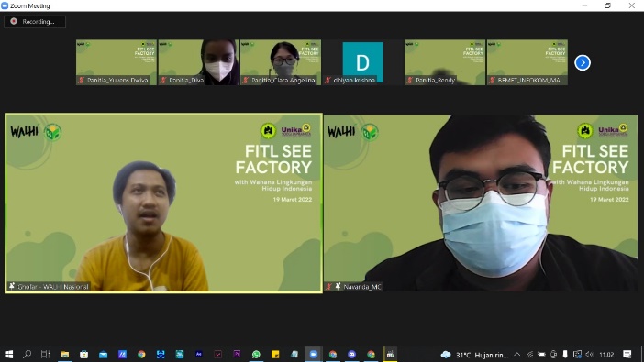Click the pin icon beside Ghofar's name
This screenshot has width=644, height=362.
point(12,287)
